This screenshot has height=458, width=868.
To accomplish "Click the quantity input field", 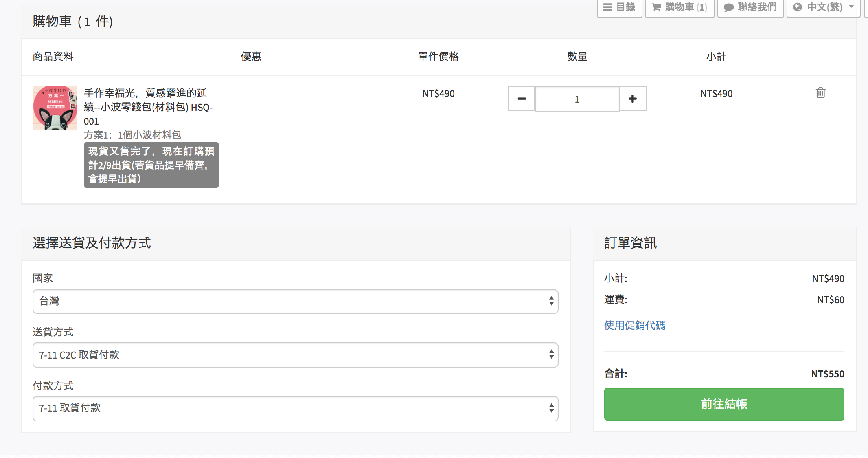I will tap(577, 99).
